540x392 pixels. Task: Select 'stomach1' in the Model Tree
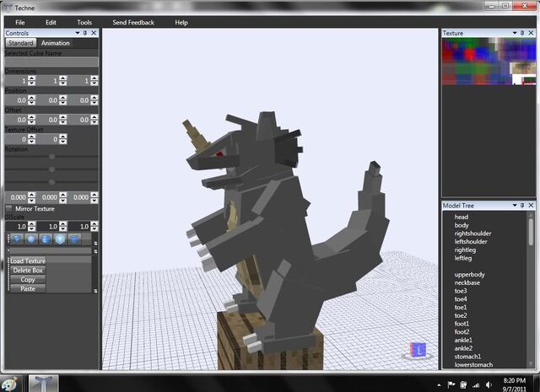point(467,357)
